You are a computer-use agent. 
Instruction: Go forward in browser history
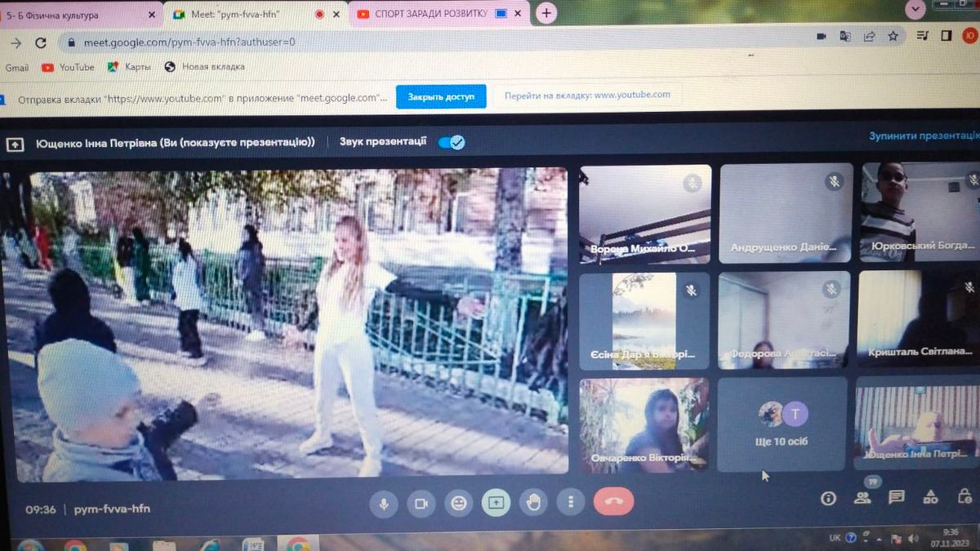tap(16, 42)
